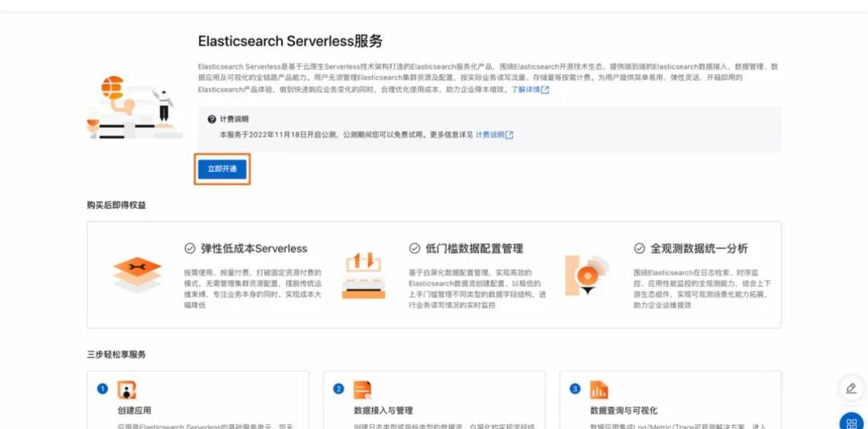Click the orange layered wrench illustration

pos(137,275)
